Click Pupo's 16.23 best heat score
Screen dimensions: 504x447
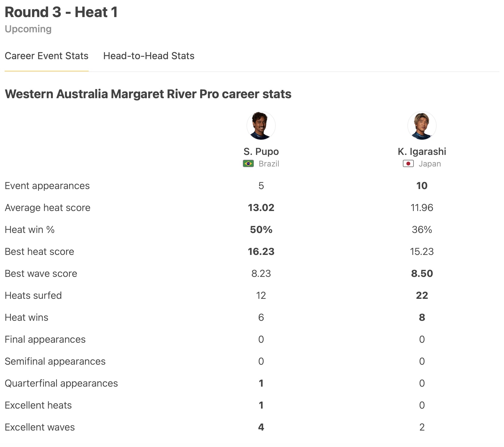(261, 252)
